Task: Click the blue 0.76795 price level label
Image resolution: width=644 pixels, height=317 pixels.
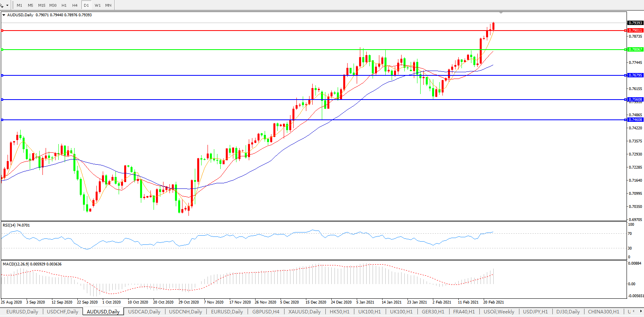Action: [635, 75]
